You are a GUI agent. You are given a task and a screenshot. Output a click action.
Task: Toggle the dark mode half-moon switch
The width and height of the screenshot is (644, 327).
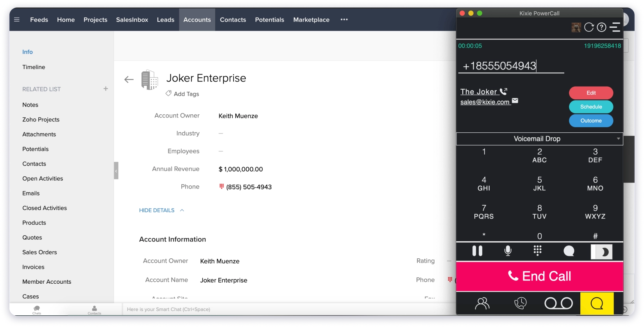[x=601, y=252]
